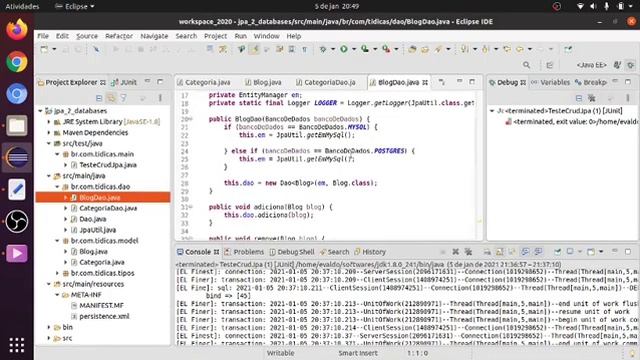The image size is (640, 360).
Task: Select TesteCrudJpa.java in Project Explorer
Action: click(x=108, y=165)
